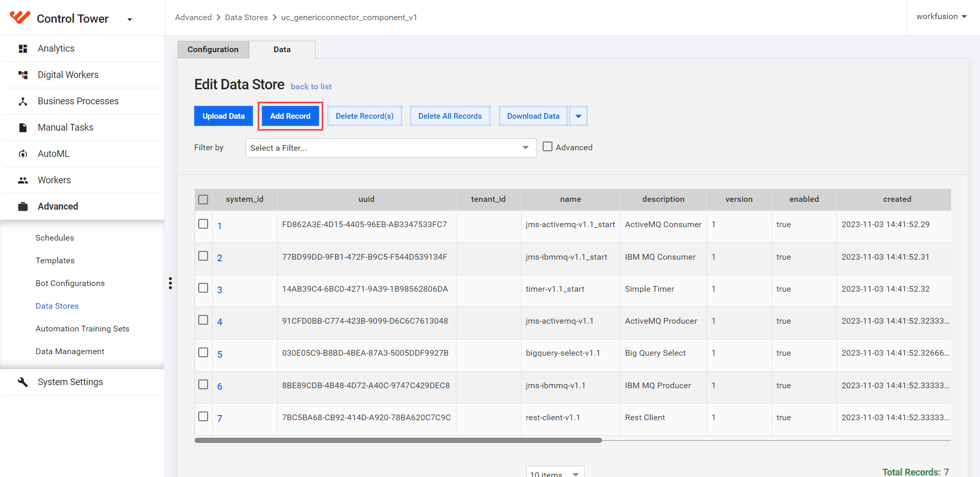
Task: Click the Advanced briefcase icon
Action: pos(23,206)
